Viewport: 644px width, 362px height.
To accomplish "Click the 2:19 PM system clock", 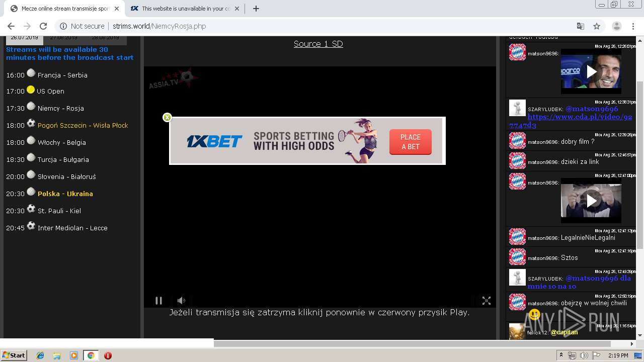I will pos(618,355).
